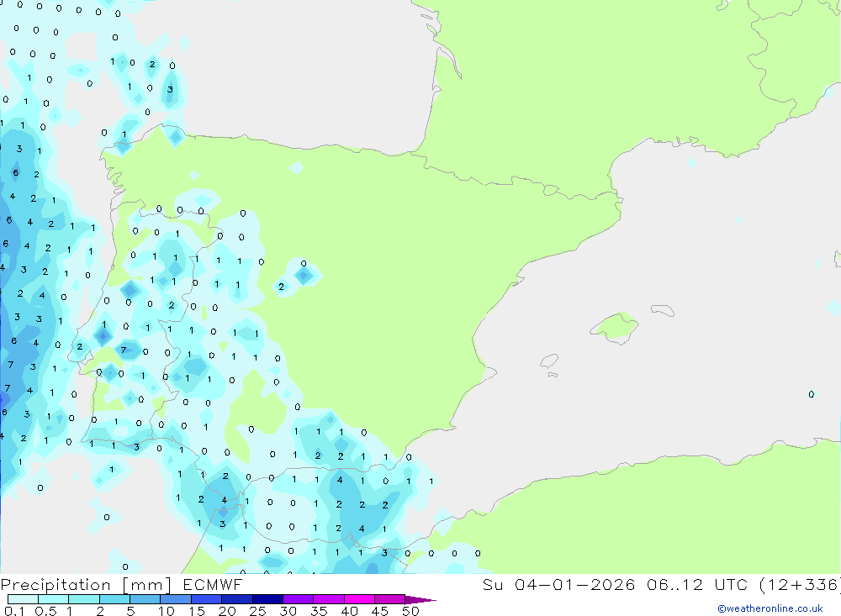This screenshot has width=841, height=616.
Task: Click the 0.5–1 mm legend color swatch
Action: (54, 599)
